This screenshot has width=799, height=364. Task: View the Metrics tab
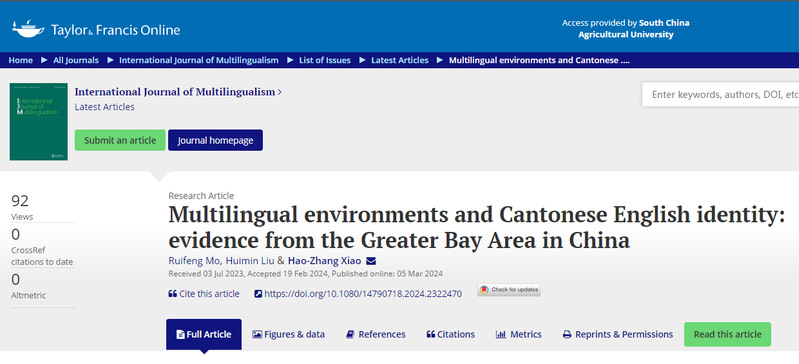coord(518,334)
